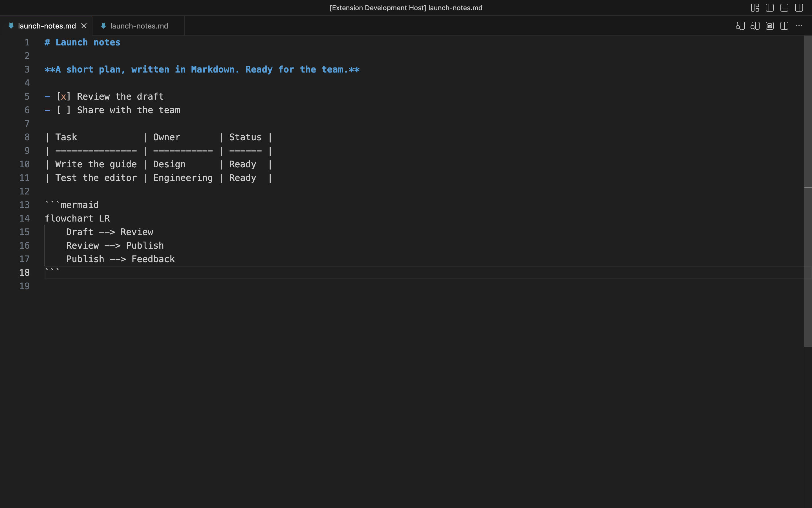Click line number 18 in the gutter
812x508 pixels.
(x=25, y=272)
